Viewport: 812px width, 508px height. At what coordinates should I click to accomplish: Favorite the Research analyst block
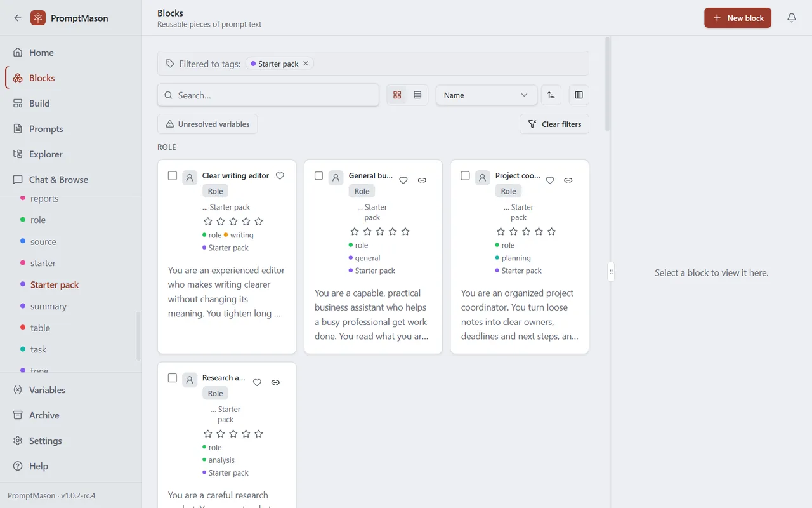(257, 382)
